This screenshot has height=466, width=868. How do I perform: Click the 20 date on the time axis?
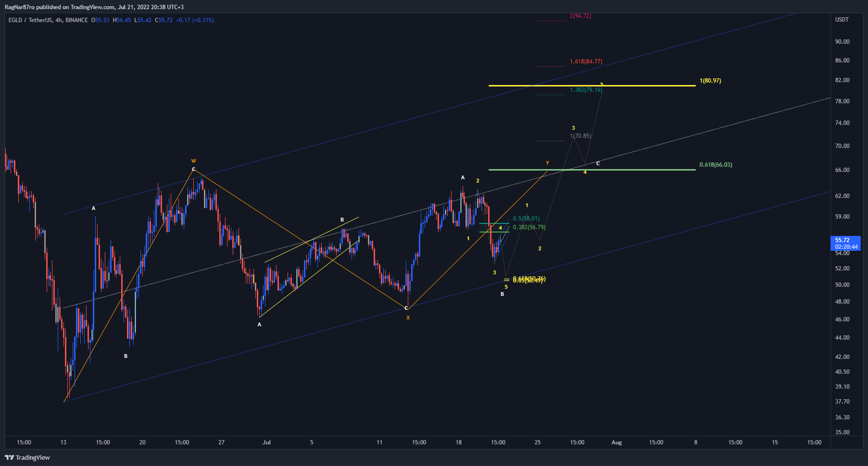142,442
